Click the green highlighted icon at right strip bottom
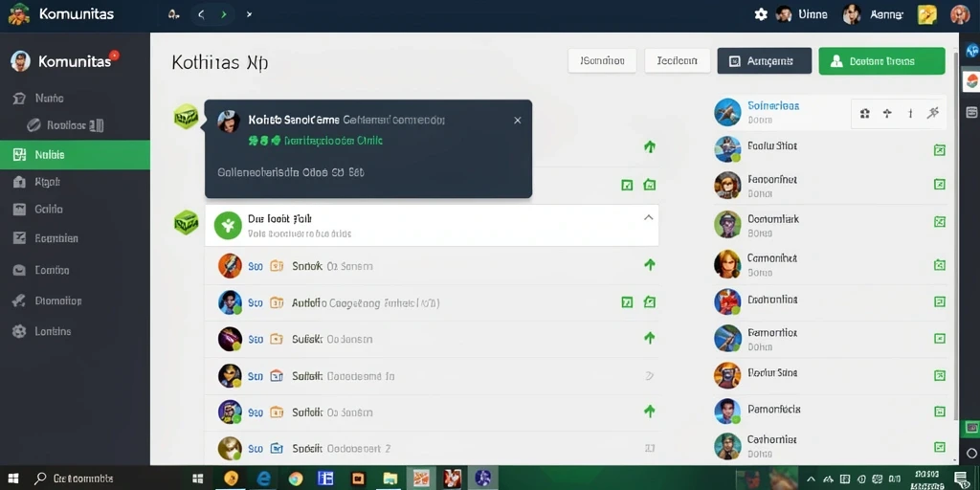980x490 pixels. tap(970, 428)
